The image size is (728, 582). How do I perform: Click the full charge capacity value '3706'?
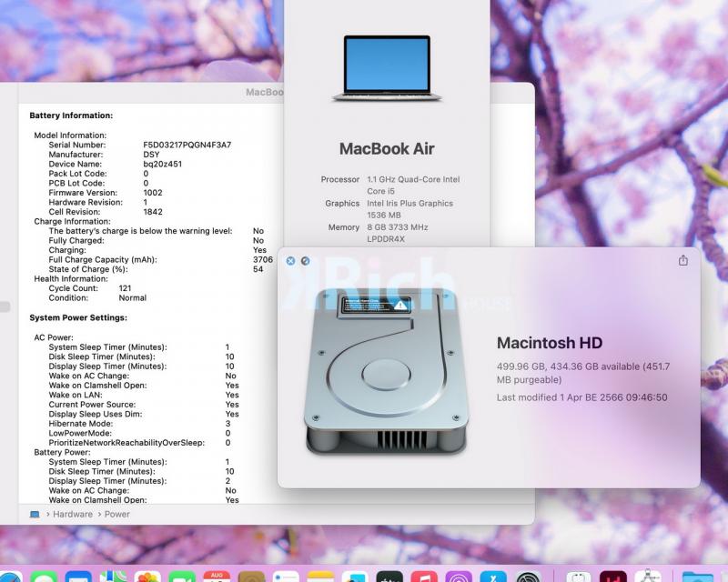click(x=263, y=259)
